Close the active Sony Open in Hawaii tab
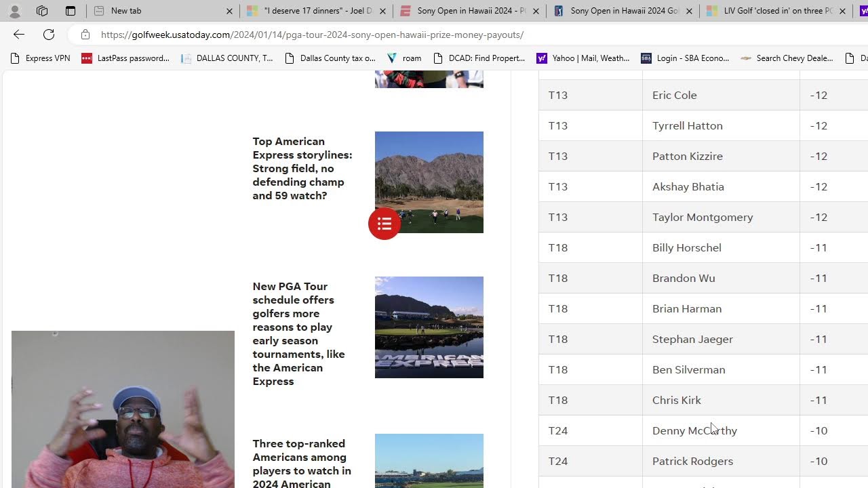The height and width of the screenshot is (488, 868). pos(535,11)
